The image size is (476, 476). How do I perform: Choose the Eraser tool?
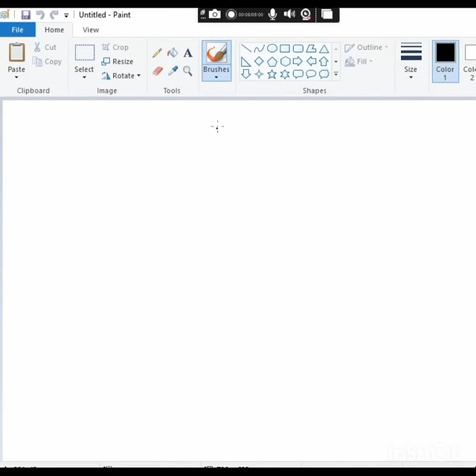157,71
